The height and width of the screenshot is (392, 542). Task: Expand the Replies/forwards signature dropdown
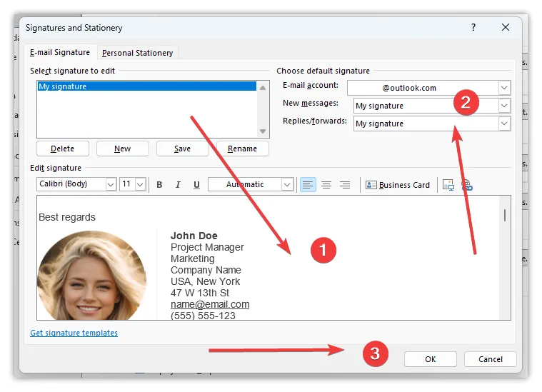pyautogui.click(x=504, y=124)
